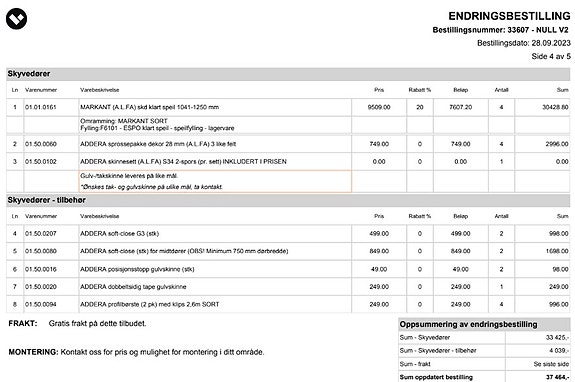
Task: Click item number 01.50.0102
Action: [41, 162]
